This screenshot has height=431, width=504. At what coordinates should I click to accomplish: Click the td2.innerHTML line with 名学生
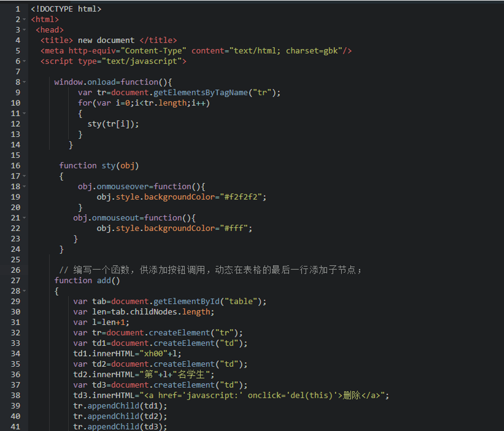coord(144,375)
